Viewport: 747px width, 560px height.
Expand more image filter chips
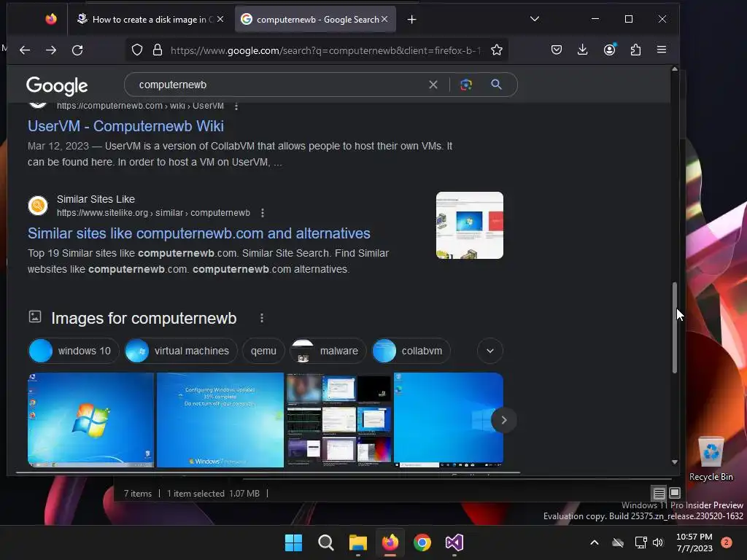click(489, 351)
